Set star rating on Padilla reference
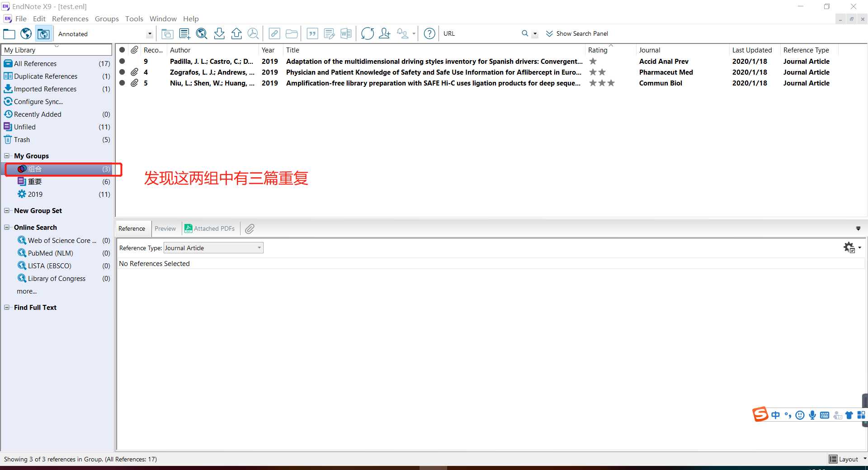 pyautogui.click(x=593, y=61)
